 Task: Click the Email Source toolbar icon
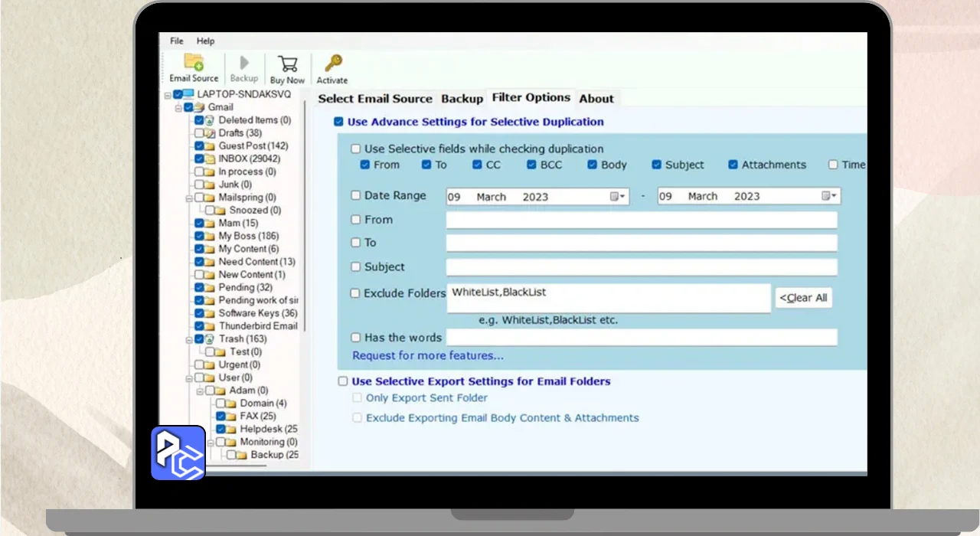click(x=194, y=62)
